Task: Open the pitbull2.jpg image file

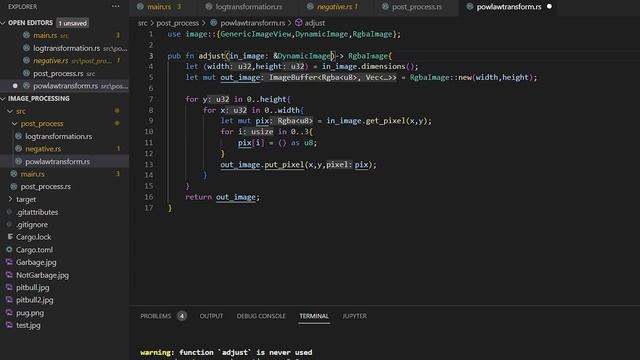Action: pos(65,300)
